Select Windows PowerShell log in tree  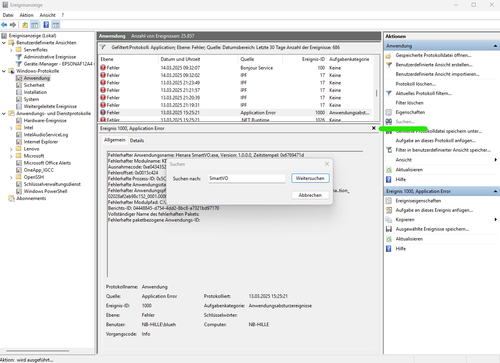(45, 191)
